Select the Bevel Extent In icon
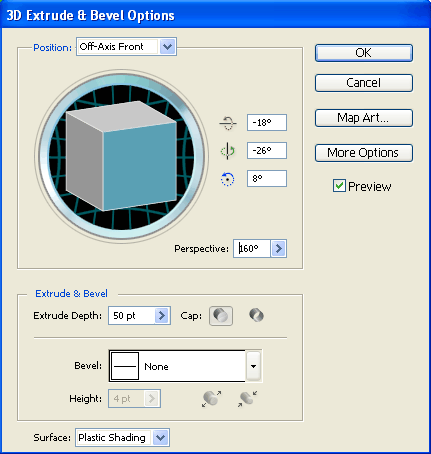 coord(247,399)
